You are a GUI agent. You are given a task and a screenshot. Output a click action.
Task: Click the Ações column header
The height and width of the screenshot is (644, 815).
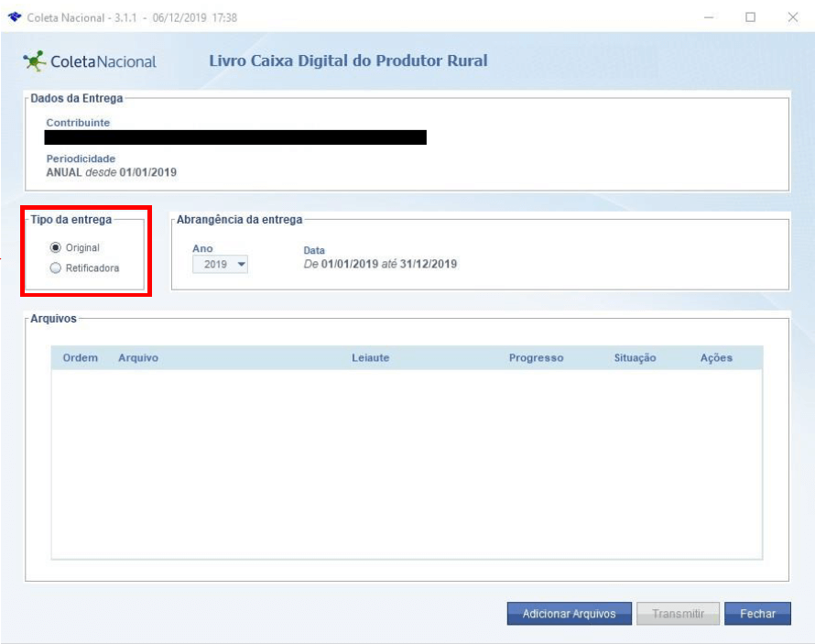coord(716,357)
